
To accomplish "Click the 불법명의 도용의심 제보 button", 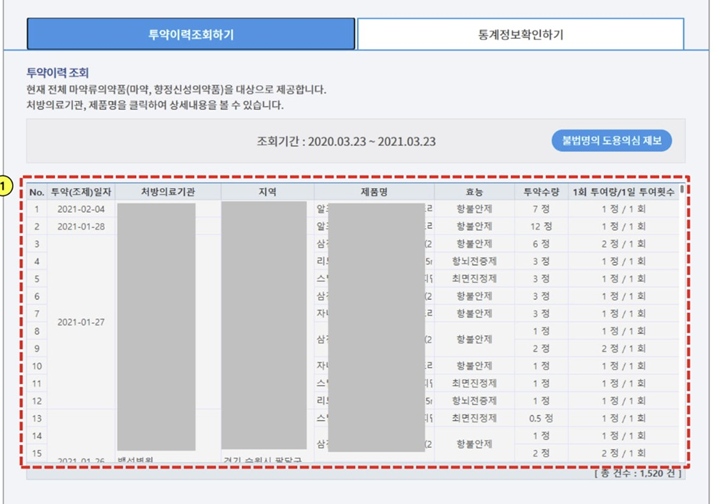I will coord(612,140).
